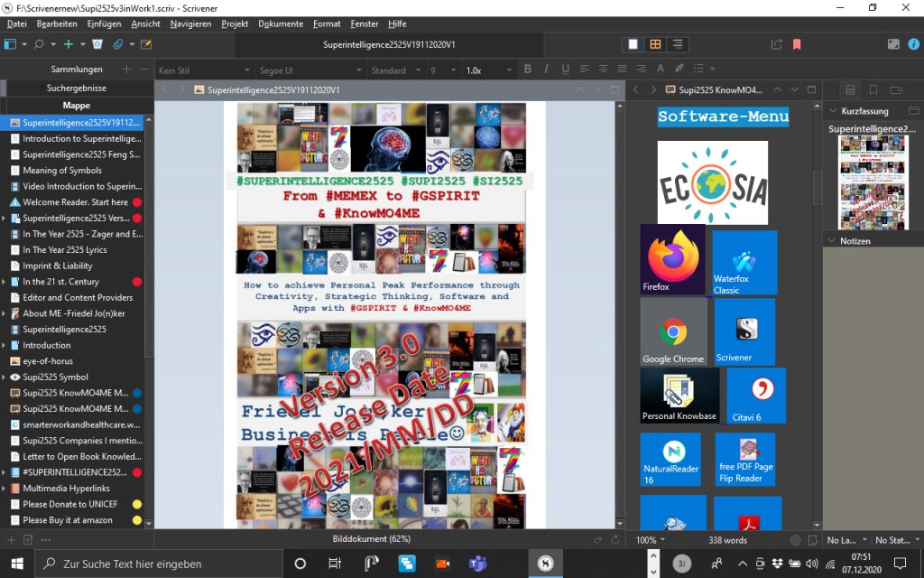Toggle Bold formatting
The width and height of the screenshot is (924, 578).
click(x=528, y=70)
